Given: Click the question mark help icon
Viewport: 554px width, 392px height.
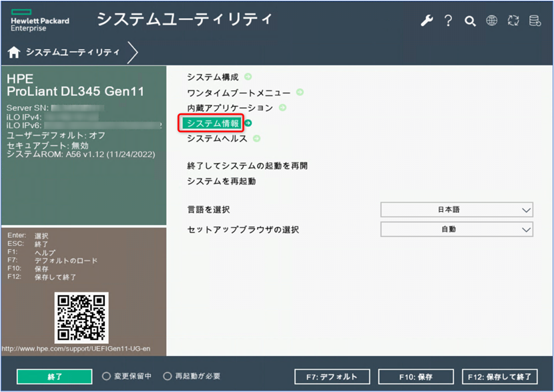Looking at the screenshot, I should tap(449, 21).
